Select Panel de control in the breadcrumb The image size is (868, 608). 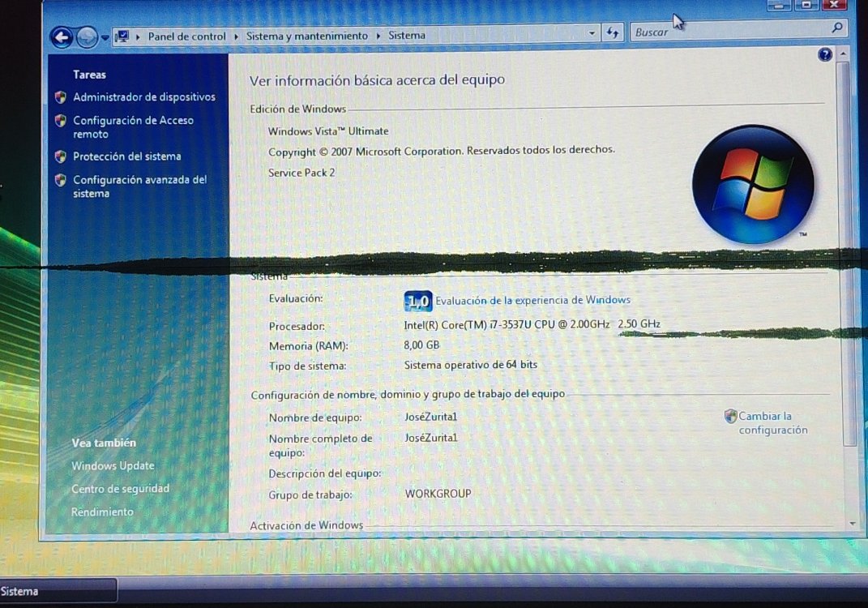click(x=186, y=36)
